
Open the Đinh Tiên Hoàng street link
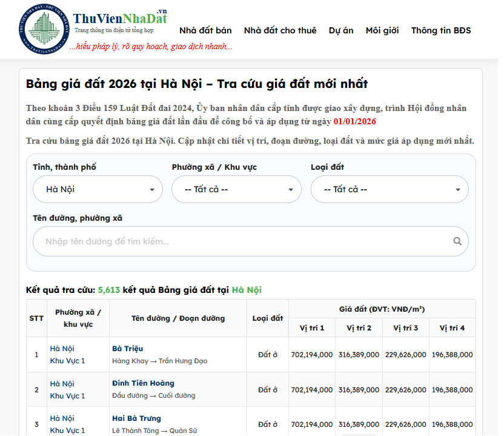(x=143, y=383)
